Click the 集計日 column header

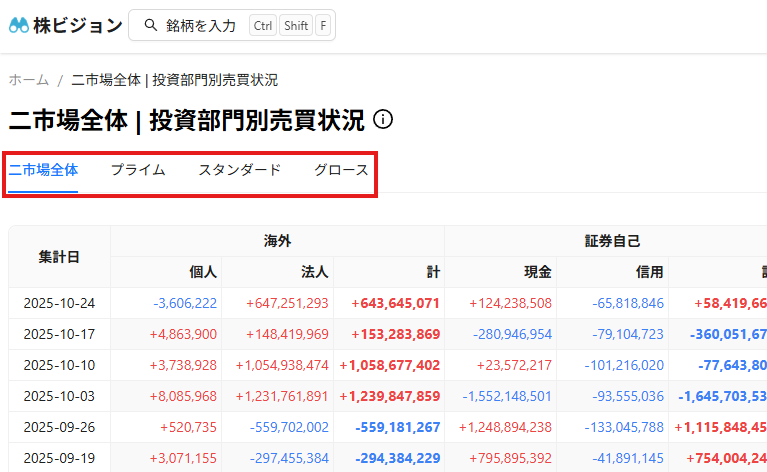pyautogui.click(x=59, y=256)
